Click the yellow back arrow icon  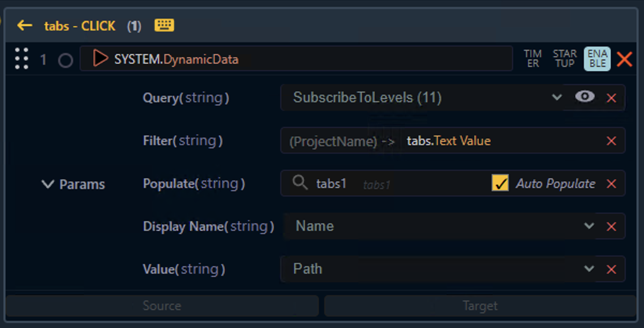pos(25,25)
